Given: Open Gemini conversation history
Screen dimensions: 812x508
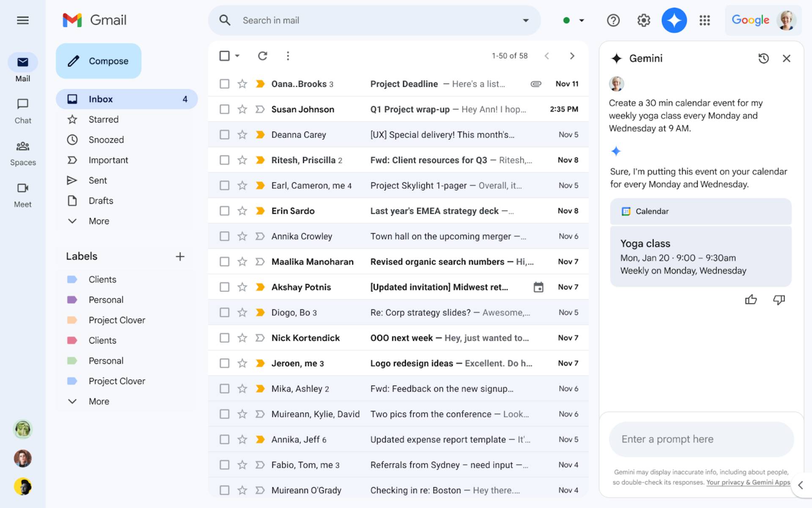Looking at the screenshot, I should (763, 58).
